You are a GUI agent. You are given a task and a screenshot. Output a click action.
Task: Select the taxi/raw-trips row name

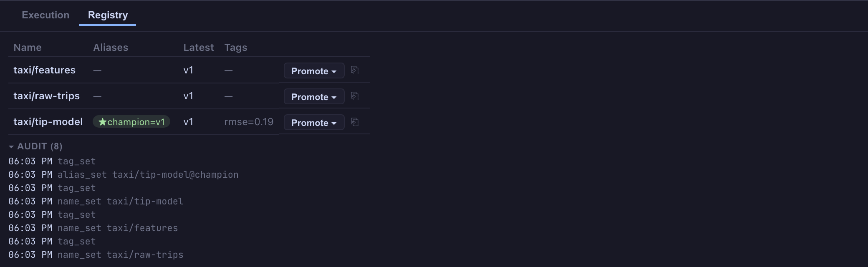click(46, 96)
